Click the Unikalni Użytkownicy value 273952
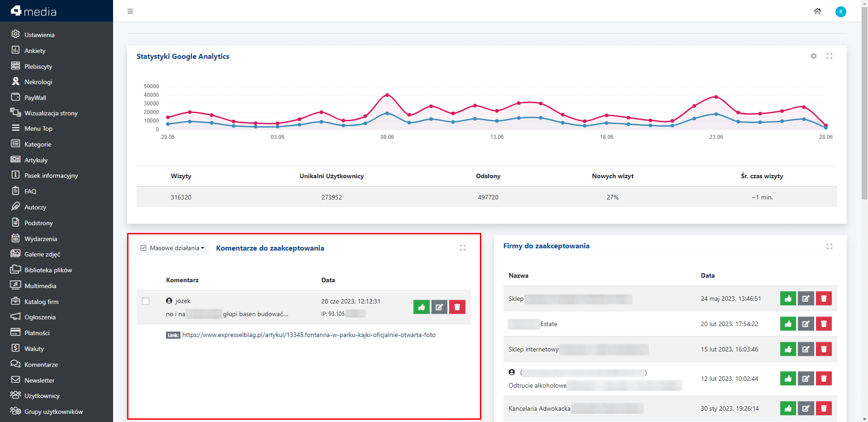The image size is (868, 422). 332,197
